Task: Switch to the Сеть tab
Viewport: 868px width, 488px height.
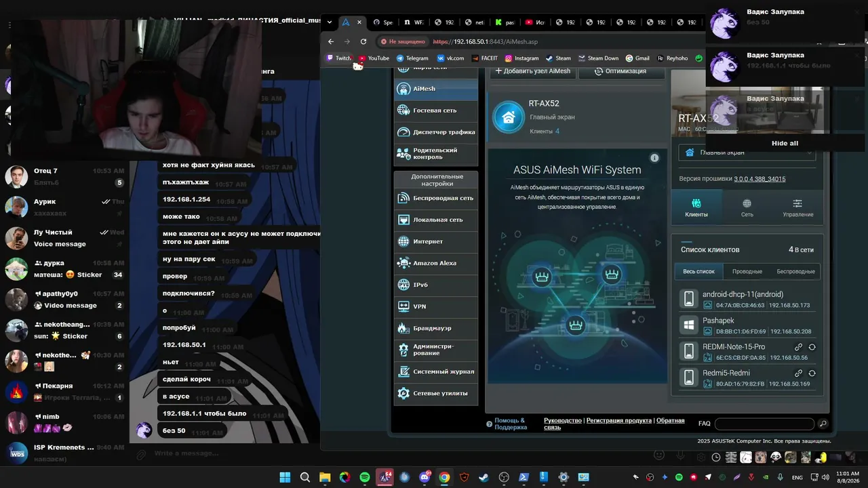Action: click(x=747, y=207)
